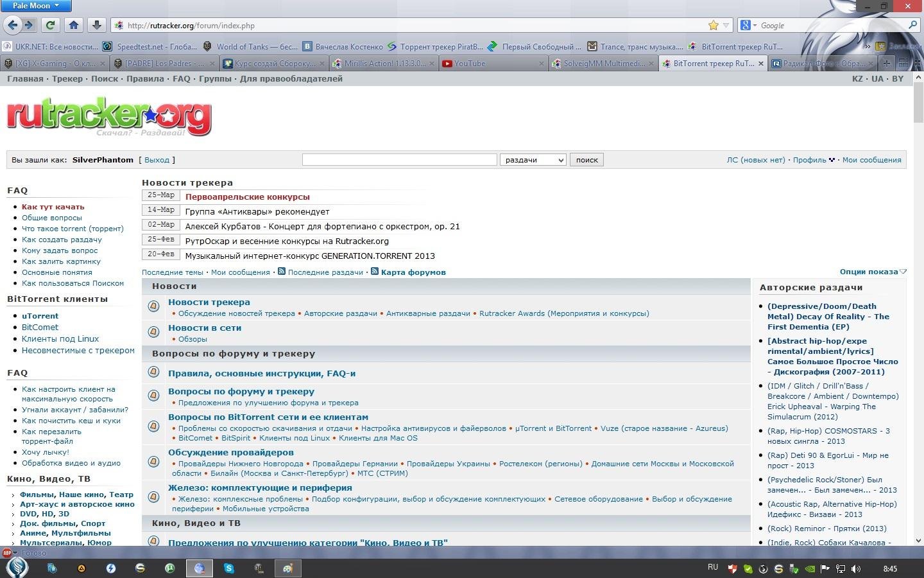The image size is (924, 578).
Task: Open Первоапрельские конкурсы news link
Action: (x=247, y=197)
